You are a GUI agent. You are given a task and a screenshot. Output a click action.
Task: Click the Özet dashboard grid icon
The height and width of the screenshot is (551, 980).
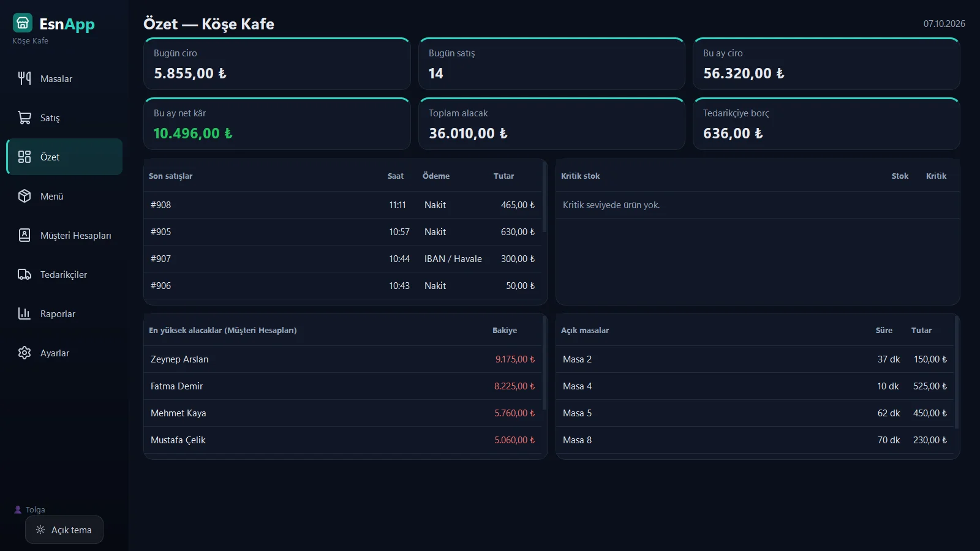tap(24, 157)
